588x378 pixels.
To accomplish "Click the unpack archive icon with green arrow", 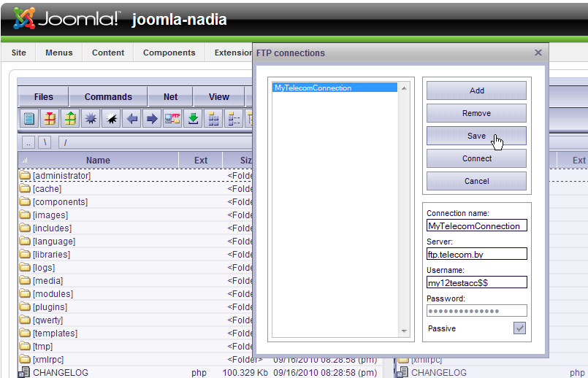I will [x=70, y=119].
